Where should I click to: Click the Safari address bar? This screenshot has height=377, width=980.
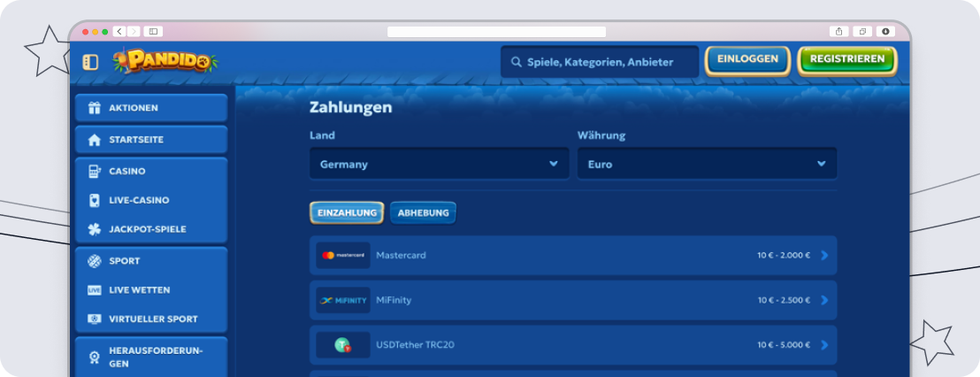click(x=496, y=31)
